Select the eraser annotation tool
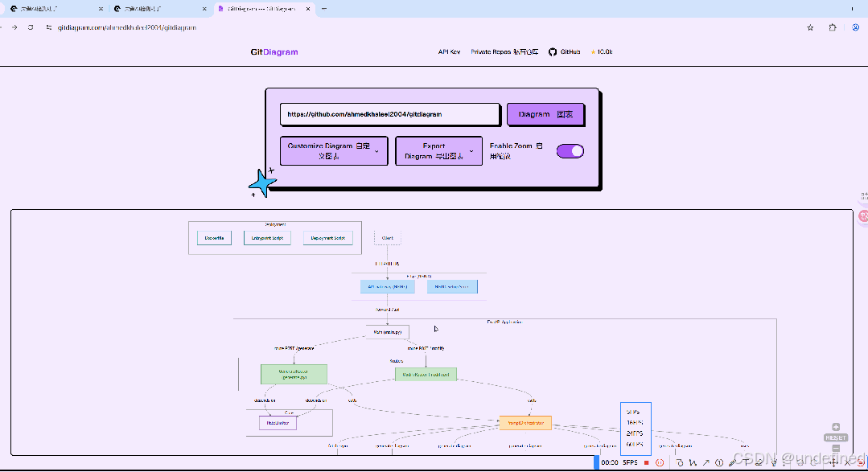The image size is (868, 472). click(x=759, y=462)
